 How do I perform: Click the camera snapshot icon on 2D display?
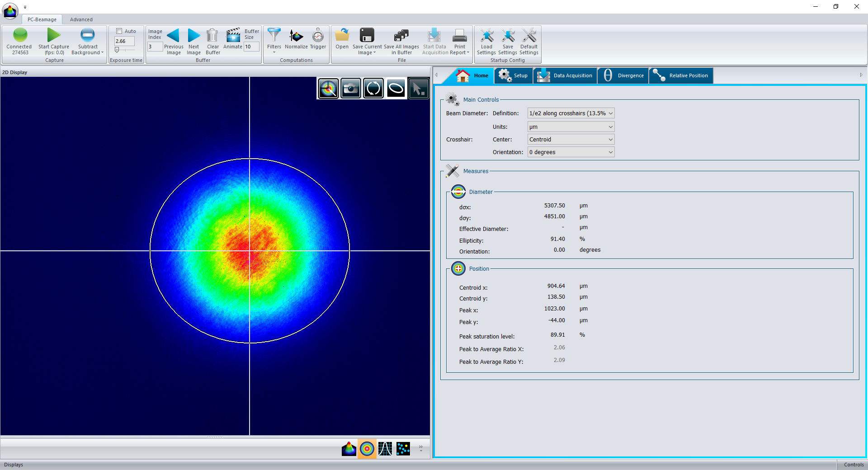pyautogui.click(x=351, y=89)
